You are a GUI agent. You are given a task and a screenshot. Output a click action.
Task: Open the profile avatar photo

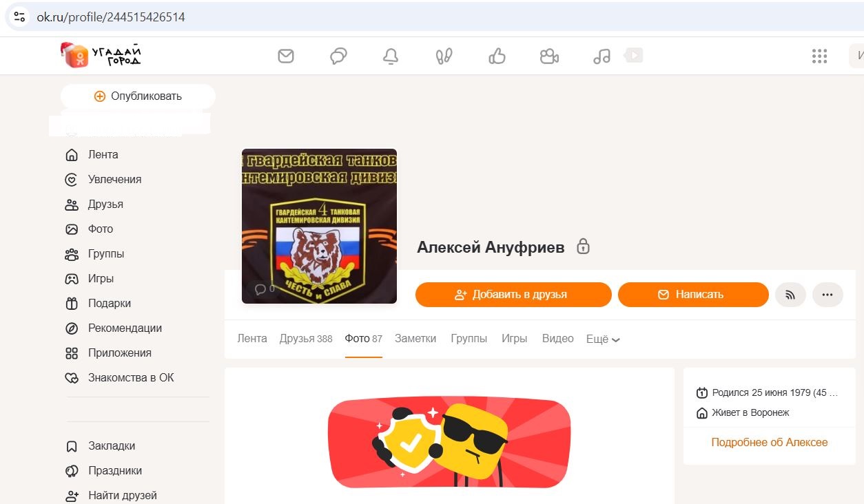[319, 226]
